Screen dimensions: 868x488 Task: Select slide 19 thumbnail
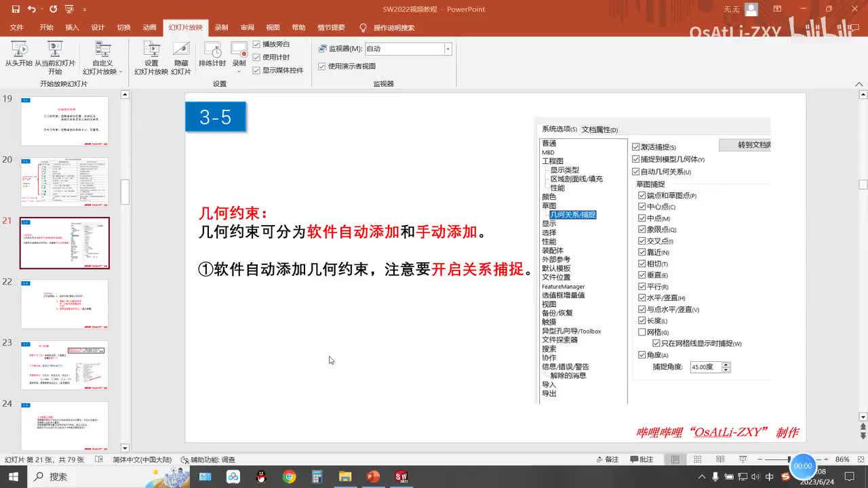[64, 121]
